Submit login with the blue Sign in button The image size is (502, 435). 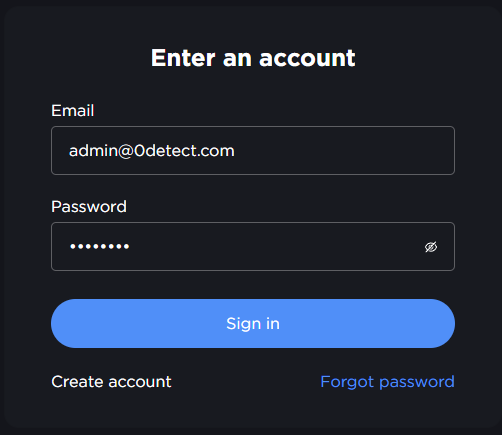pyautogui.click(x=253, y=323)
